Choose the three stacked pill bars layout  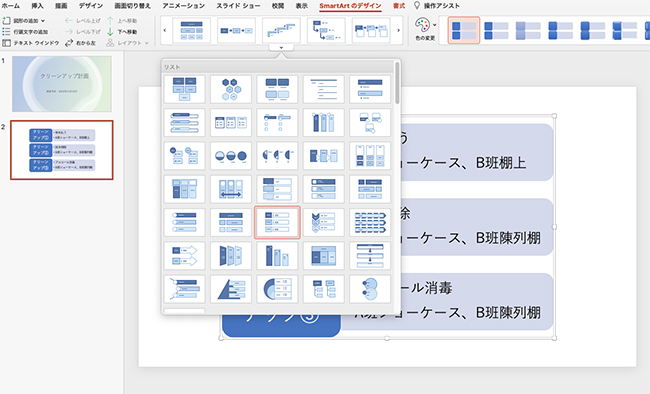(184, 122)
